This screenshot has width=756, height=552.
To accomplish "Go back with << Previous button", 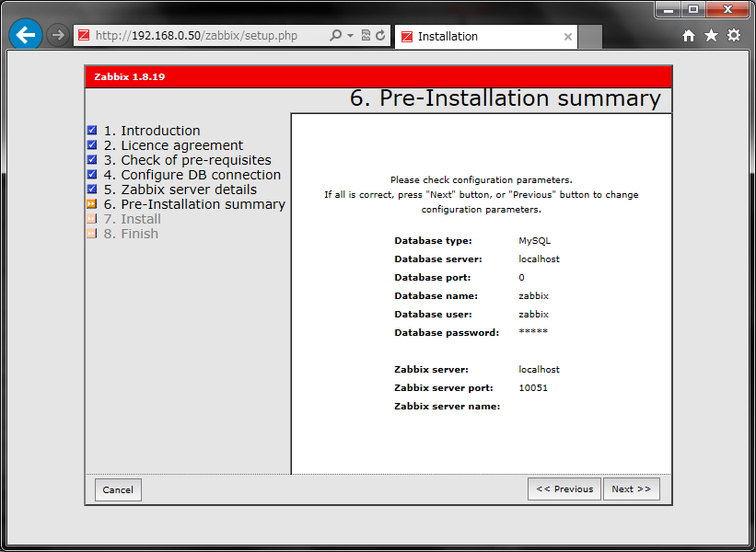I will point(564,489).
